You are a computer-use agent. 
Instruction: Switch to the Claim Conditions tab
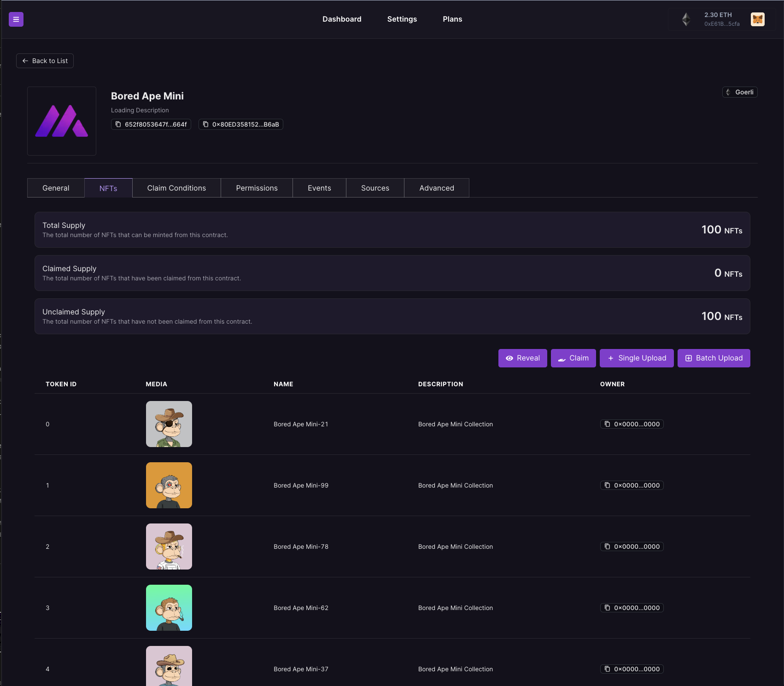pos(176,188)
